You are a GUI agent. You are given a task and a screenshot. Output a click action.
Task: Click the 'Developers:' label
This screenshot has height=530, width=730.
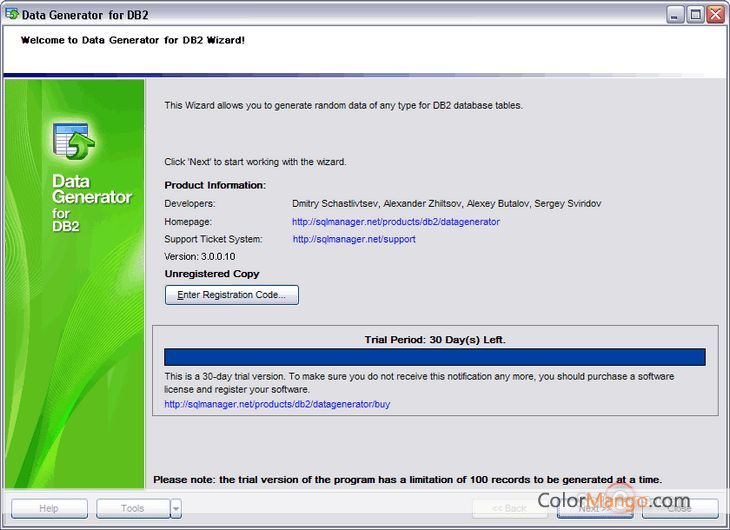(x=189, y=204)
